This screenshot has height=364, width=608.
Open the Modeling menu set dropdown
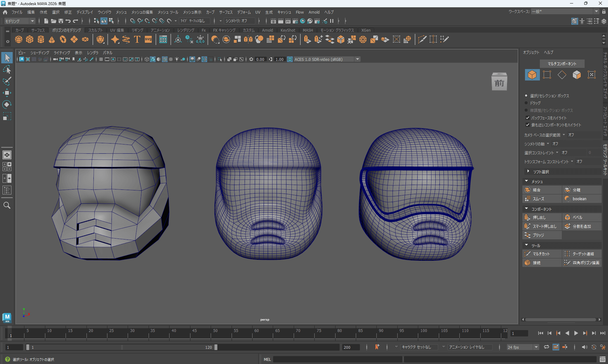pyautogui.click(x=20, y=21)
